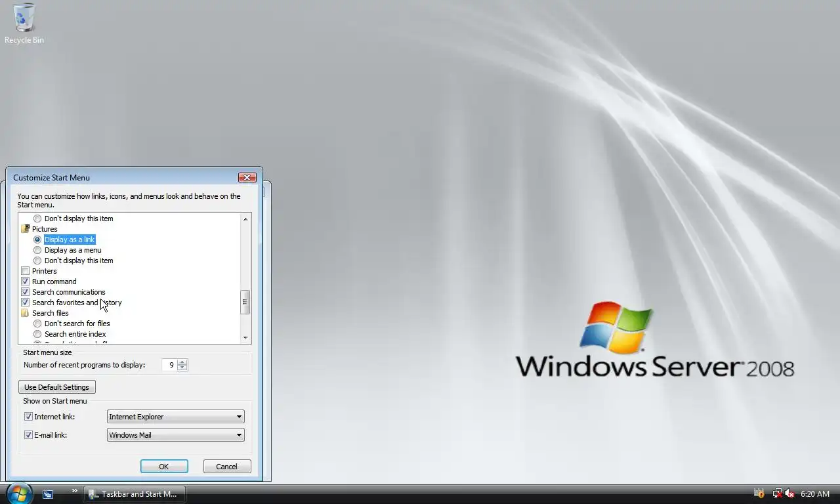
Task: Close the Customize Start Menu dialog
Action: pyautogui.click(x=247, y=177)
